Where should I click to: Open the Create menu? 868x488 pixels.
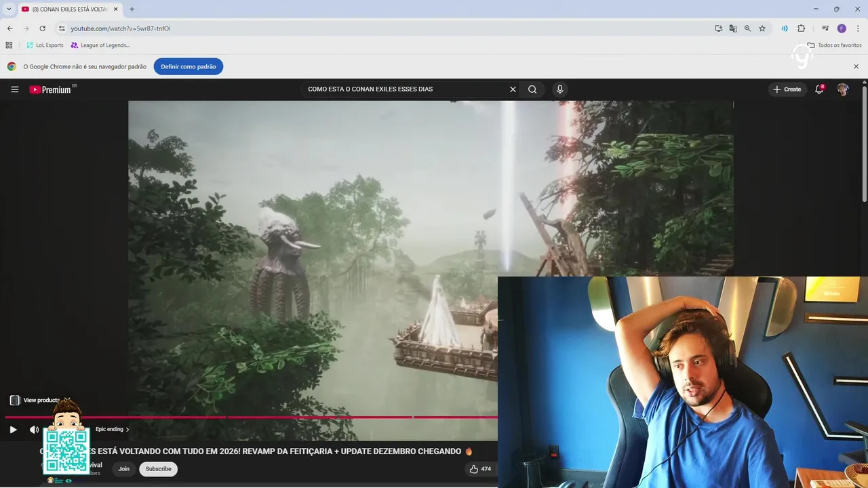[787, 89]
